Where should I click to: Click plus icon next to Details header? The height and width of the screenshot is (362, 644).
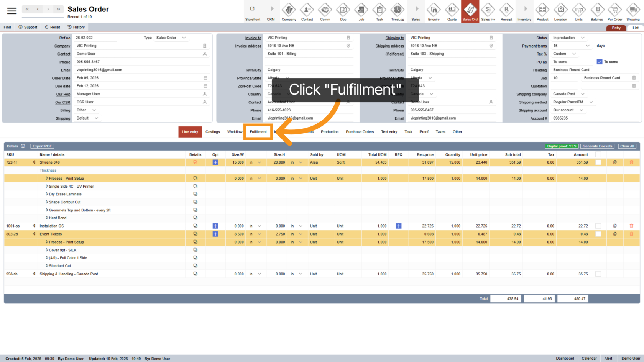pos(23,146)
